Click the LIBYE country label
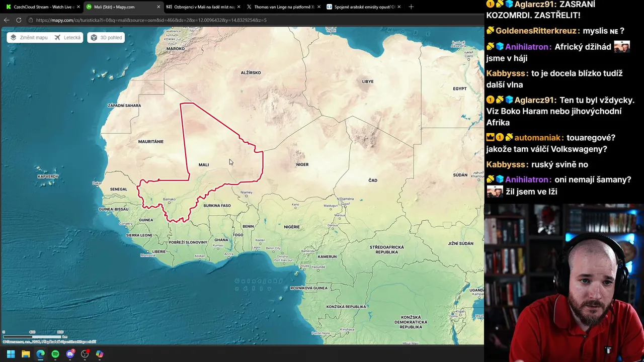644x362 pixels. tap(368, 81)
